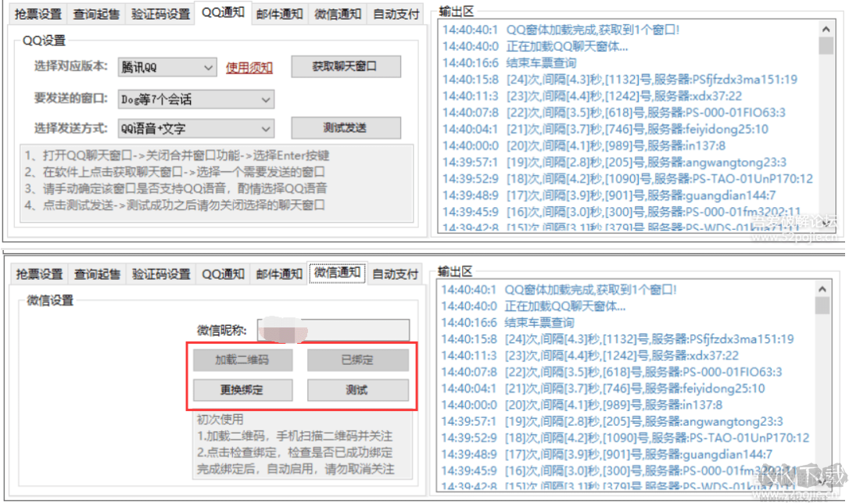Open the 使用须知 link
Image resolution: width=849 pixels, height=504 pixels.
coord(249,68)
